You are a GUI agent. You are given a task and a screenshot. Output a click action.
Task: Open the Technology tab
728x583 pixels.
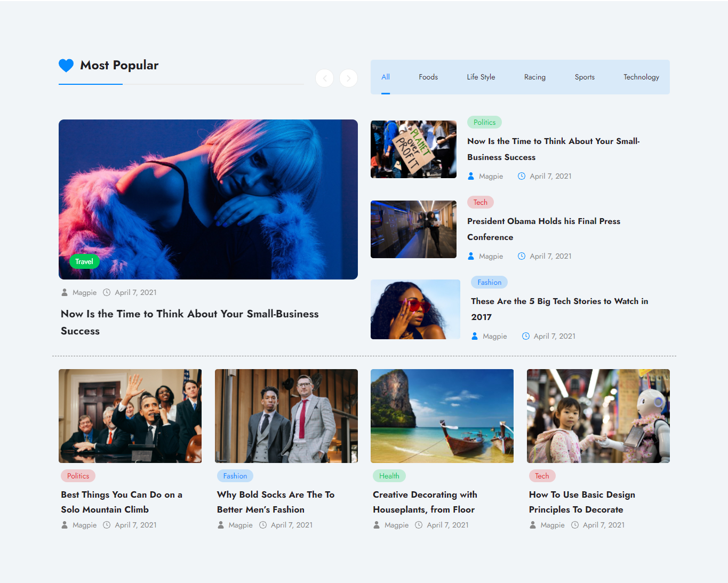tap(641, 77)
